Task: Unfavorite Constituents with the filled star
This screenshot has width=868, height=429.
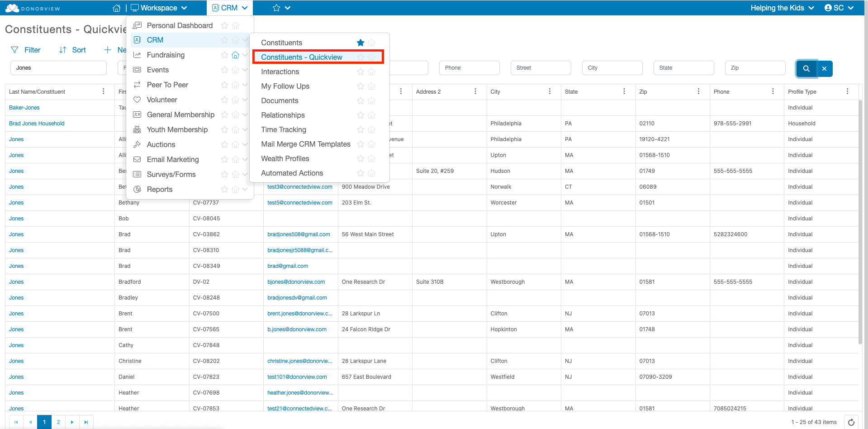Action: 360,43
